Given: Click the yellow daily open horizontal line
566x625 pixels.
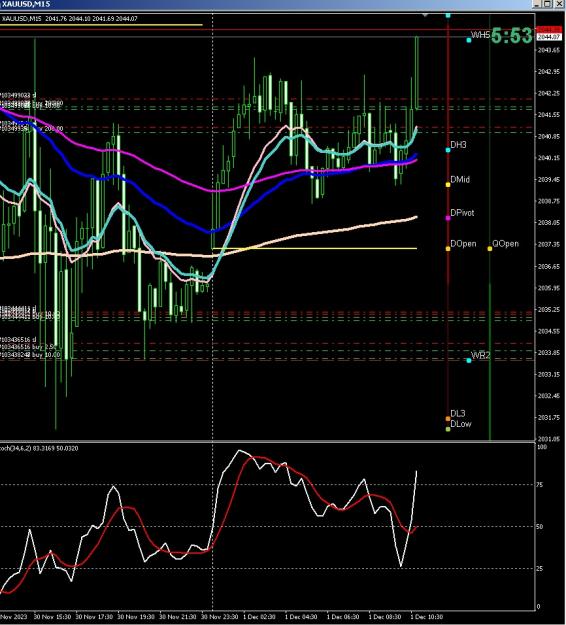Looking at the screenshot, I should [x=314, y=248].
